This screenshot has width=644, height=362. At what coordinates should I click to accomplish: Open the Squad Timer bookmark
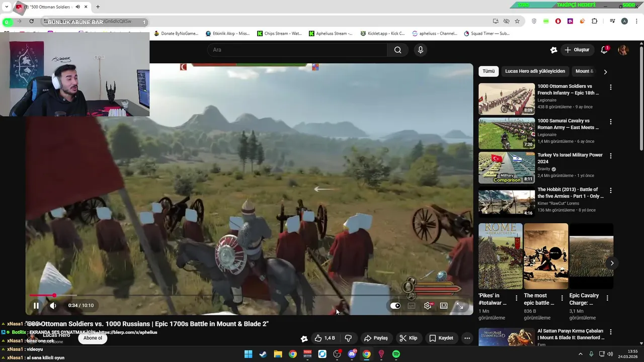[487, 34]
